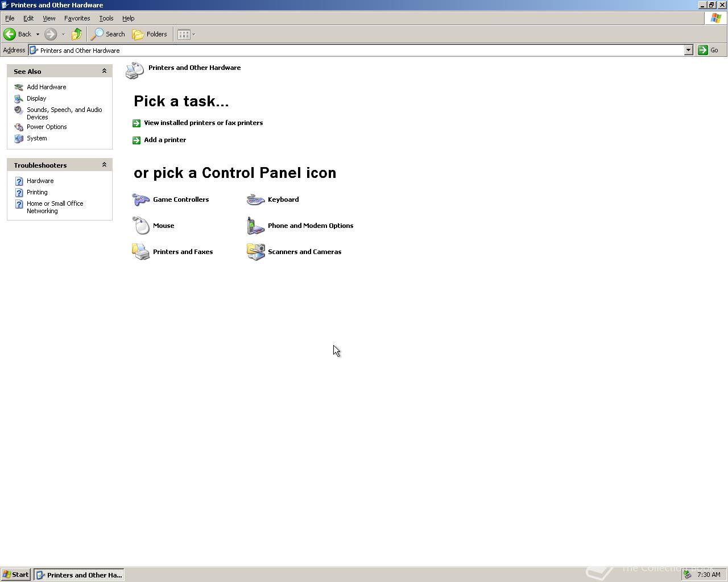Show the Folders pane
This screenshot has height=582, width=728.
(x=150, y=34)
